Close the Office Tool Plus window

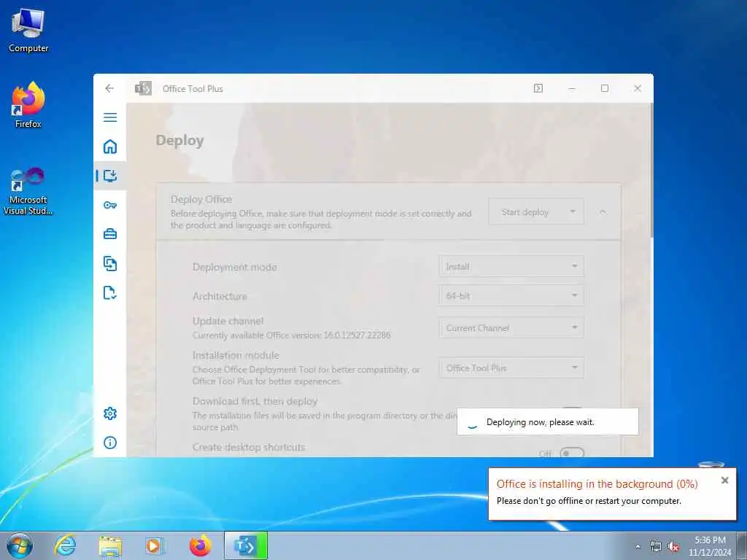coord(638,88)
